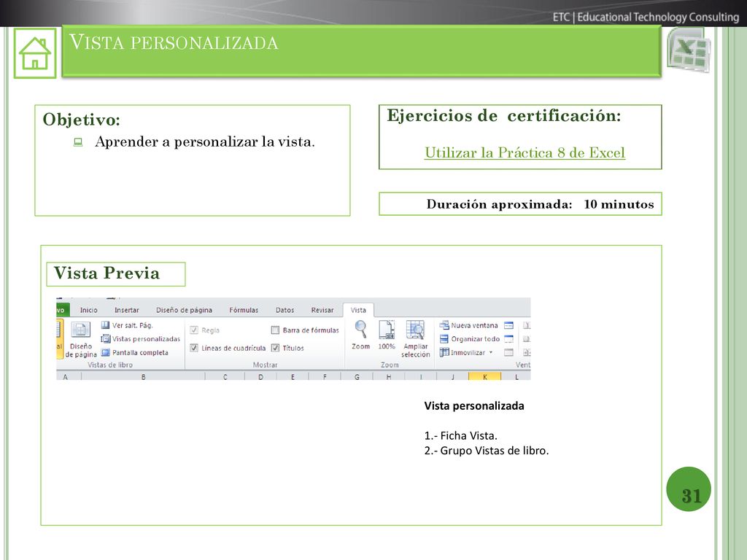Screen dimensions: 747x560
Task: Enable the Barra de fórmulas checkbox
Action: pyautogui.click(x=275, y=330)
